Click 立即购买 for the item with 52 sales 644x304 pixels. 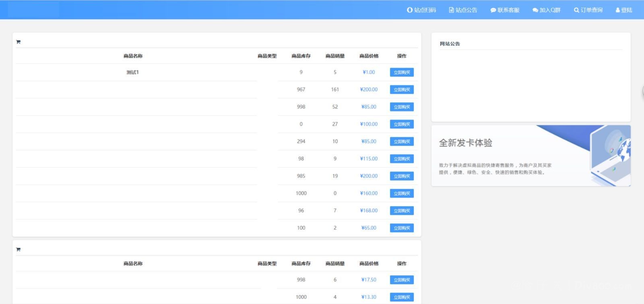402,107
